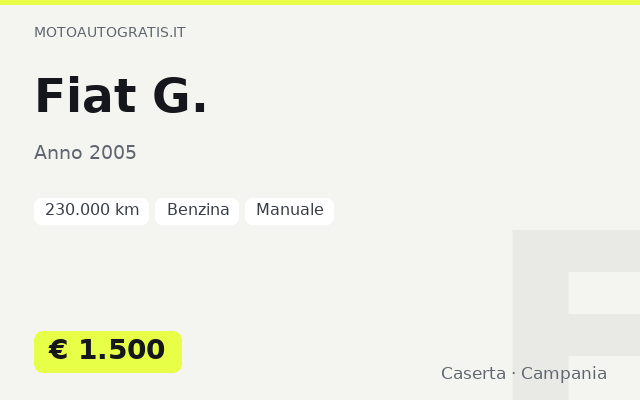Click the Caserta city name
Screen dimensions: 640x400
pyautogui.click(x=473, y=373)
